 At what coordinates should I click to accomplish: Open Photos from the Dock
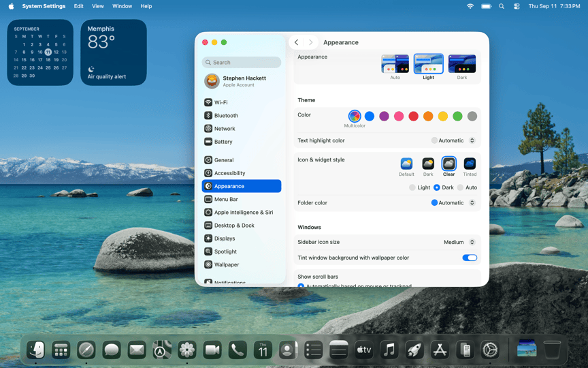(186, 350)
